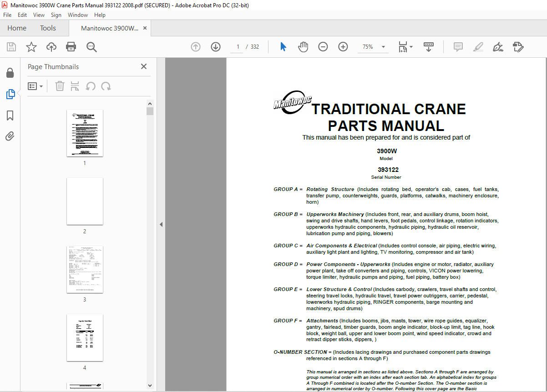Click thumbnail panel scroll up arrow
The width and height of the screenshot is (547, 392).
(x=150, y=103)
